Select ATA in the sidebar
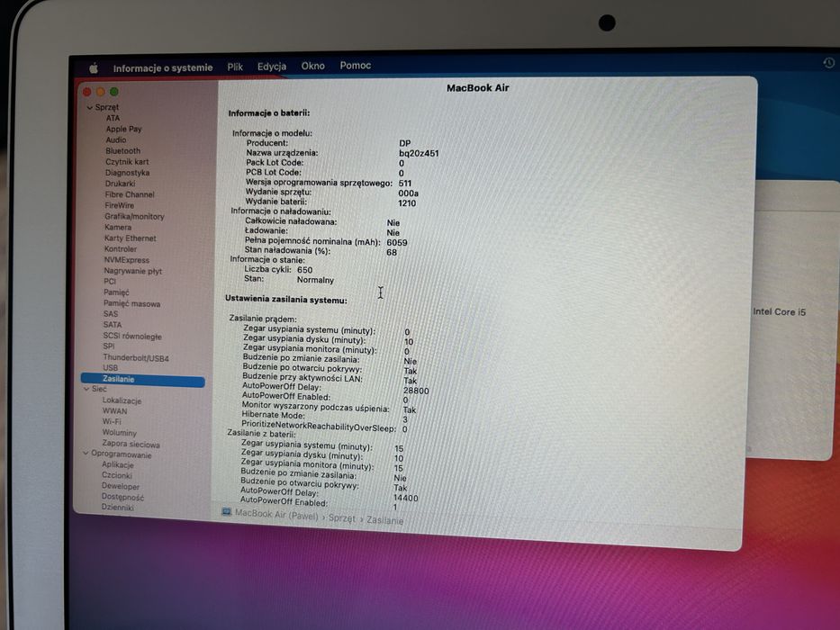This screenshot has height=630, width=840. point(113,118)
